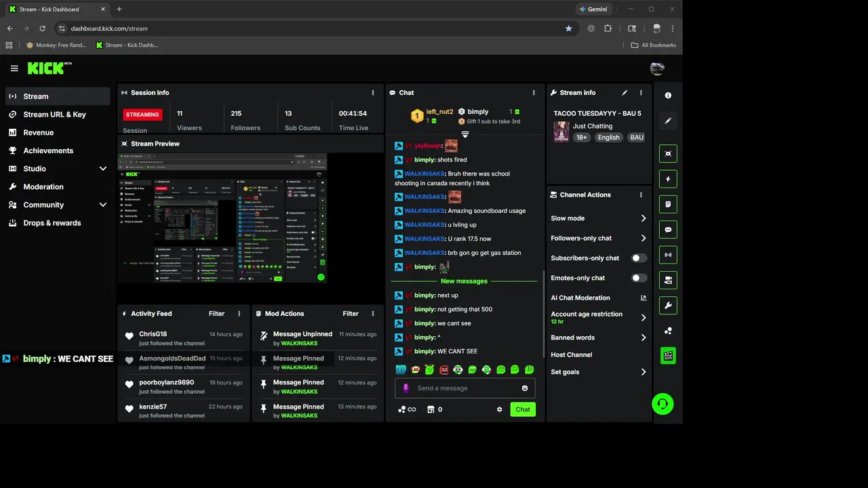The width and height of the screenshot is (868, 488).
Task: Select the red angry emote in chat
Action: (x=443, y=369)
